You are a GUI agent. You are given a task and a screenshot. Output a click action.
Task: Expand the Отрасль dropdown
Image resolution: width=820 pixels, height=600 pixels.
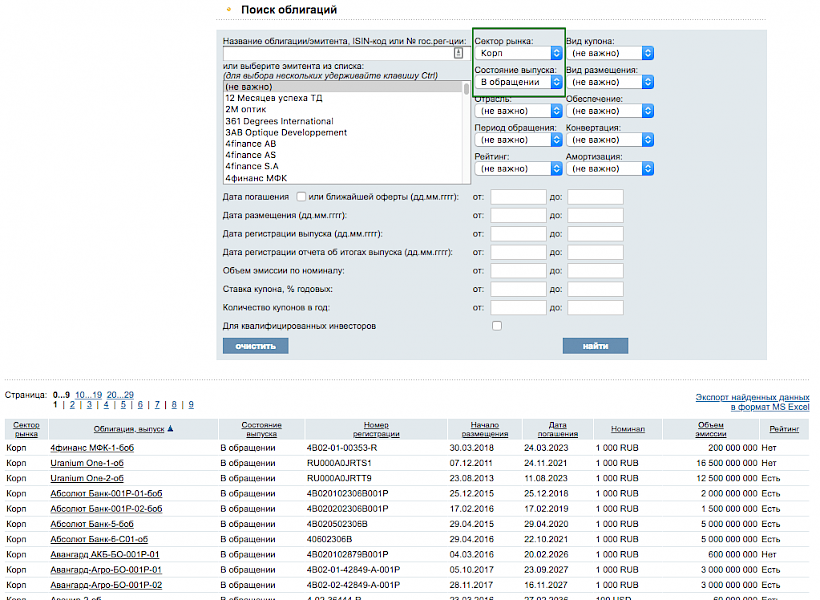point(518,111)
